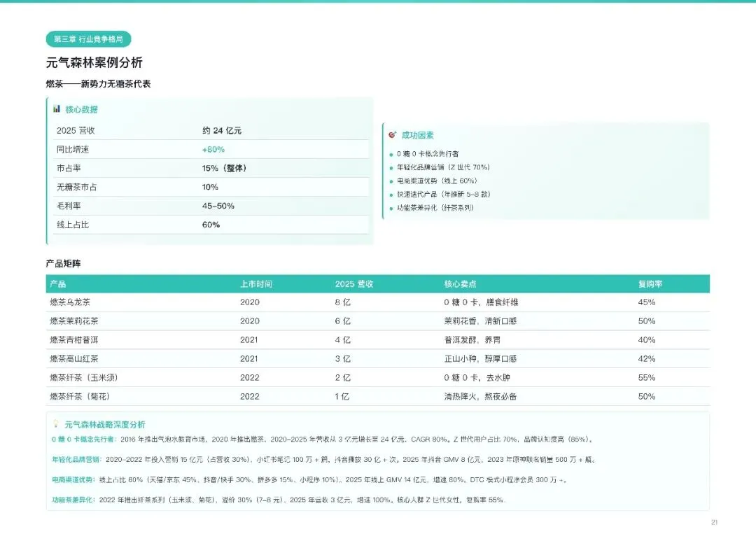This screenshot has width=756, height=534.
Task: Click the green label 功能茶差异化： in analysis
Action: tap(73, 500)
